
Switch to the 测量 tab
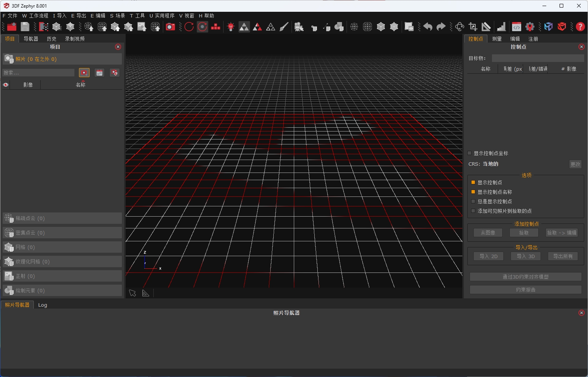pyautogui.click(x=497, y=39)
